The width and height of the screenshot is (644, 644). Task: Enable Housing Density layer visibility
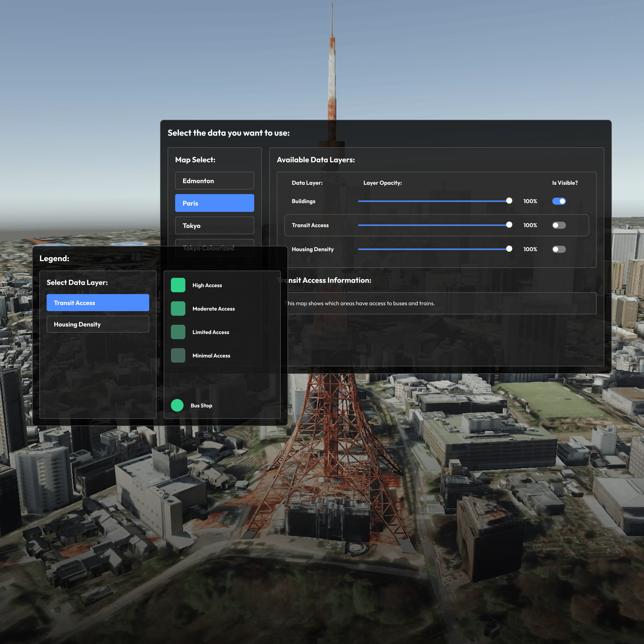coord(559,249)
